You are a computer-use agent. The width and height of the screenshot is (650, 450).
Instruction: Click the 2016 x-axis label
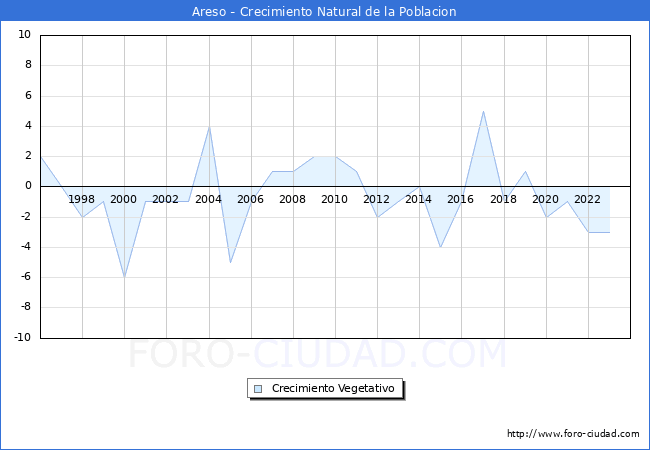tap(461, 199)
